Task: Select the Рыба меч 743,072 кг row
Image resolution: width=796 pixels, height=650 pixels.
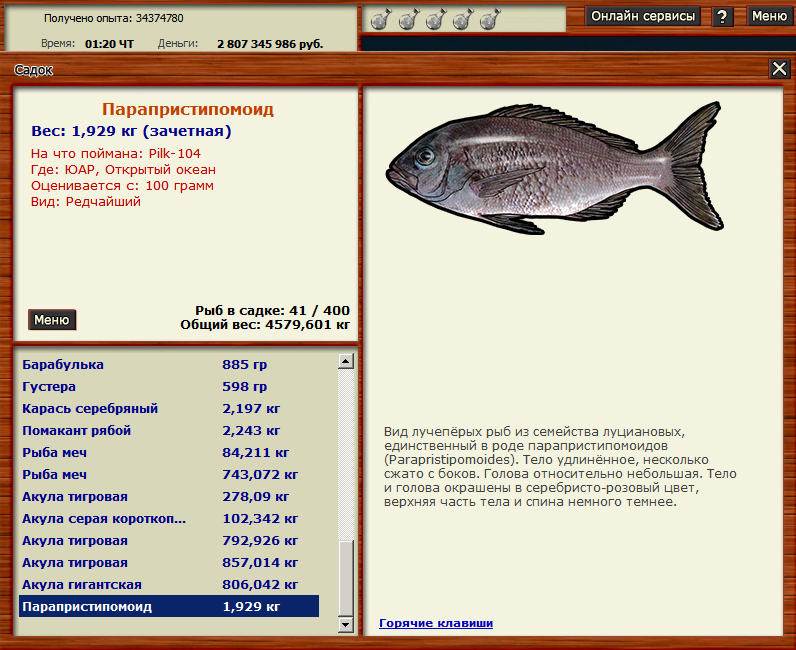Action: (x=169, y=475)
